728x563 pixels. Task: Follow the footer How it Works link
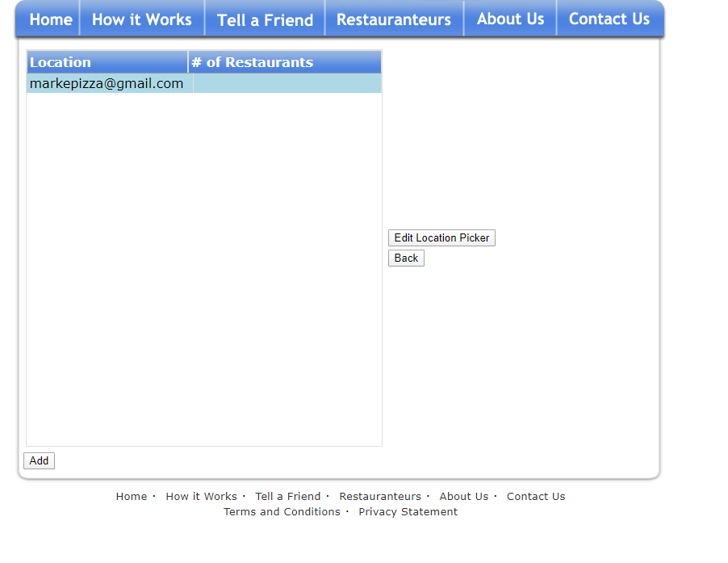(x=201, y=497)
